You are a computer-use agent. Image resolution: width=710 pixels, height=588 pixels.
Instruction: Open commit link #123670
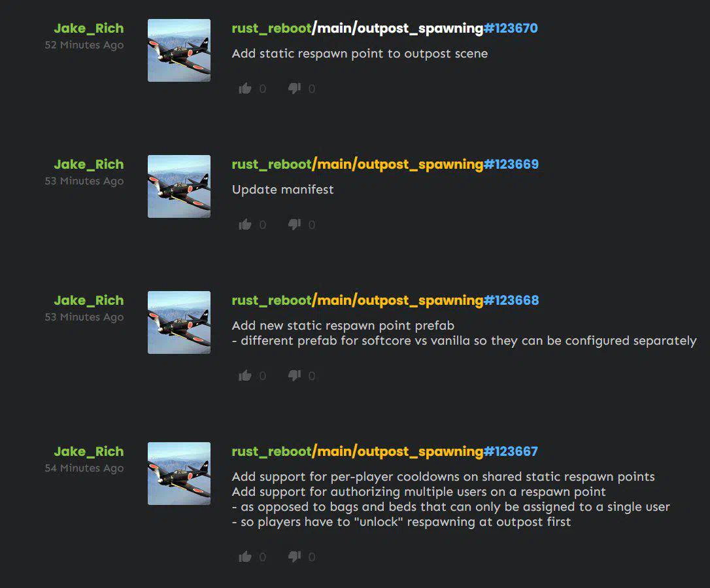511,28
